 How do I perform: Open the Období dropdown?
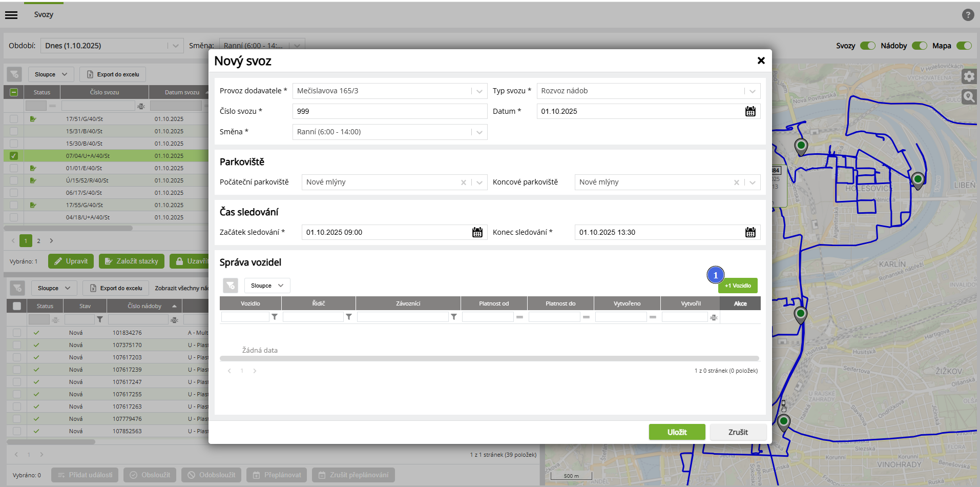tap(112, 46)
